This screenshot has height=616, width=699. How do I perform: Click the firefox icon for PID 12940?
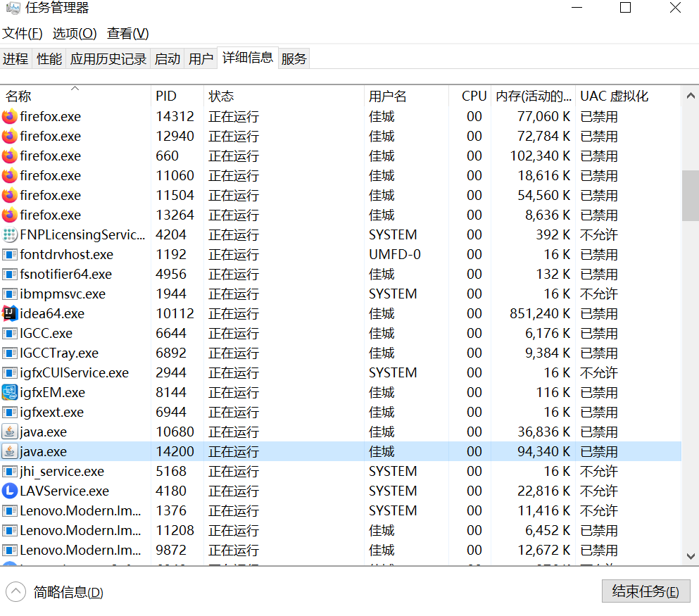pos(10,137)
